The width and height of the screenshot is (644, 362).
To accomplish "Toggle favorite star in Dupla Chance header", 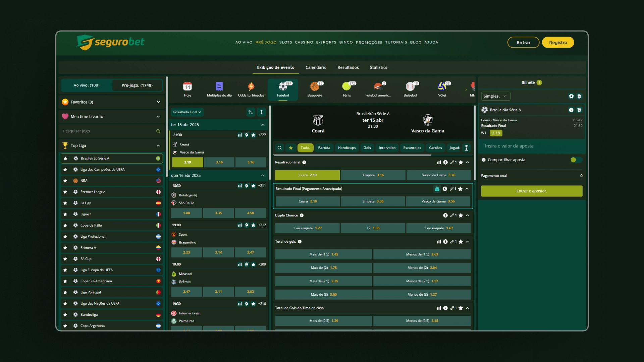I will tap(461, 216).
